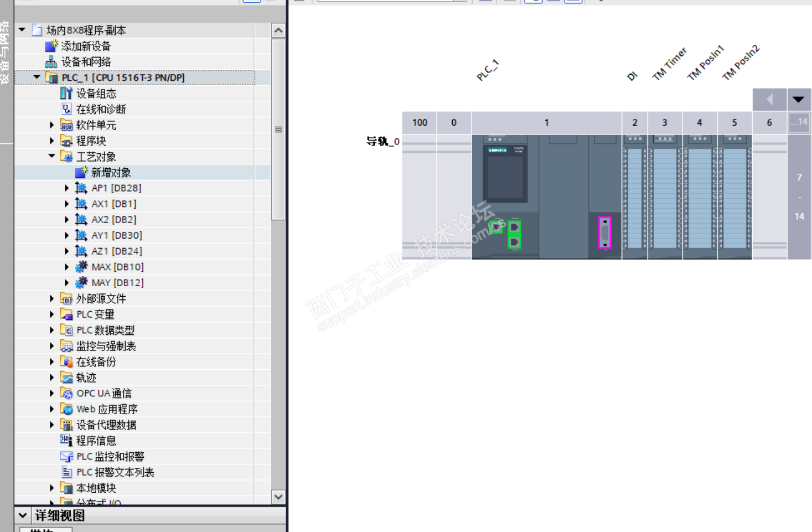Expand the AY1 [DB30] technology object

click(67, 235)
